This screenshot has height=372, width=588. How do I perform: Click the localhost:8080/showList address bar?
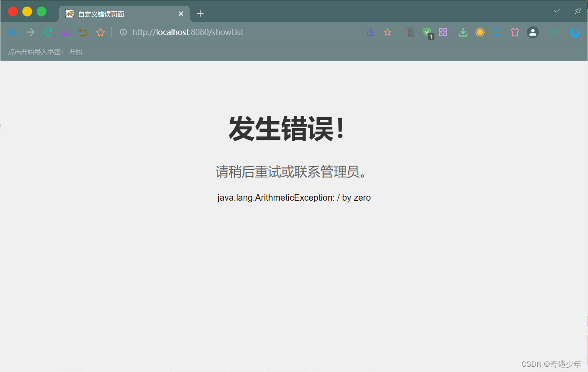[188, 32]
